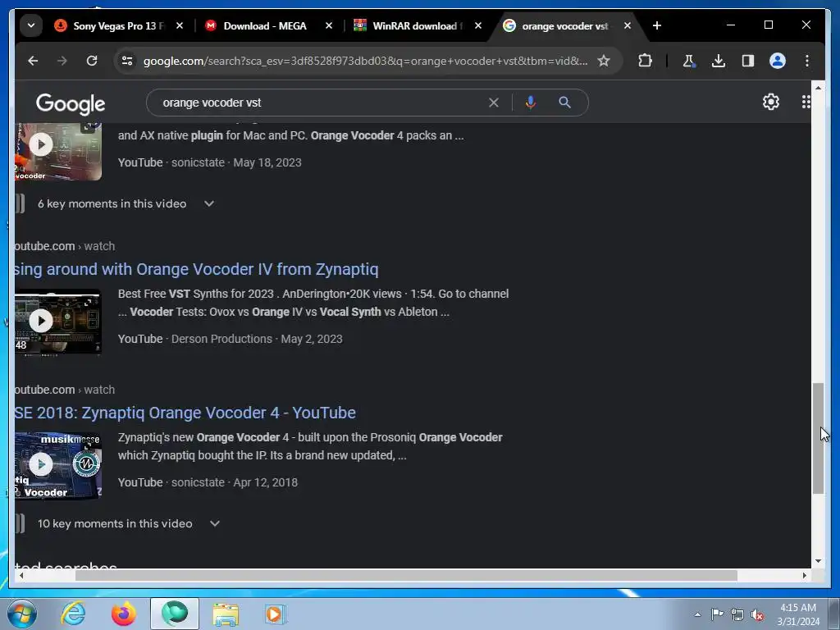840x630 pixels.
Task: View site information icon in address bar
Action: click(127, 61)
